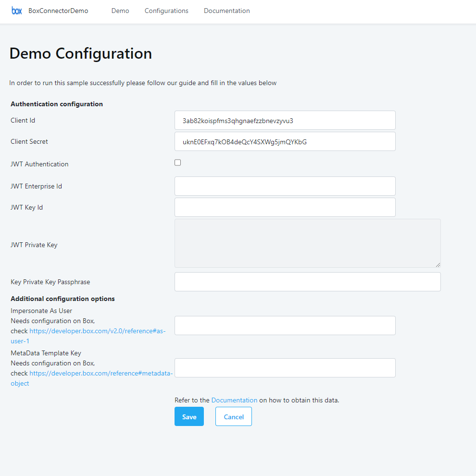Click the JWT Private Key text area
The image size is (476, 476).
[307, 243]
